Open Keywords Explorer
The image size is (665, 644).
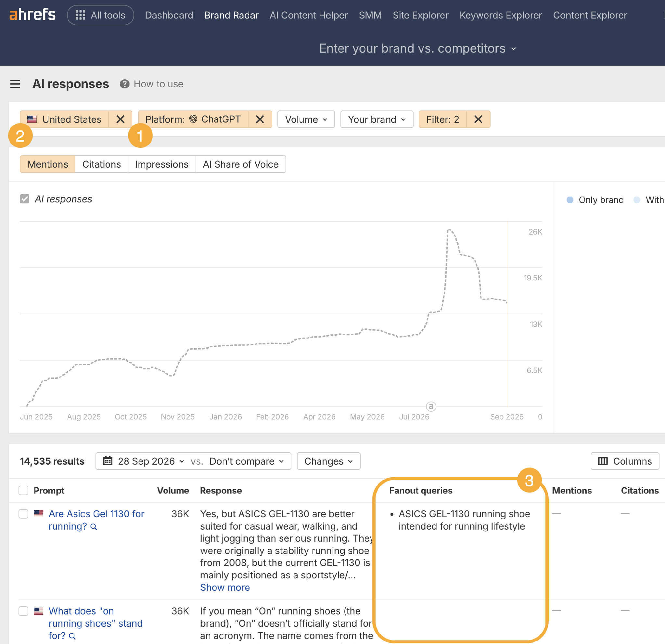pyautogui.click(x=500, y=15)
